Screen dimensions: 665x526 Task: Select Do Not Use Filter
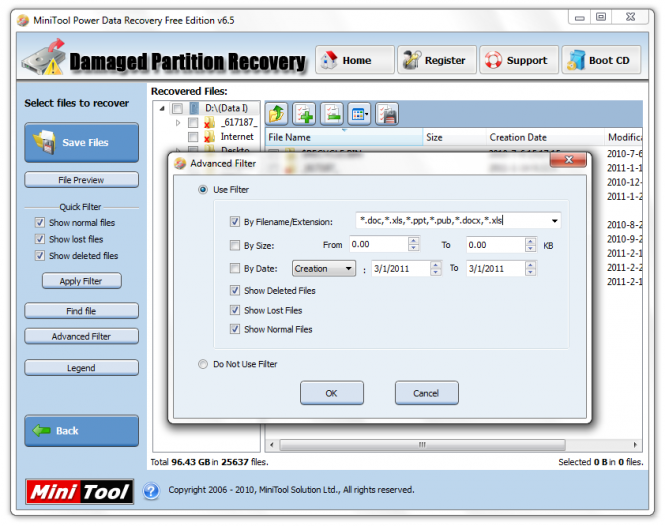click(203, 364)
